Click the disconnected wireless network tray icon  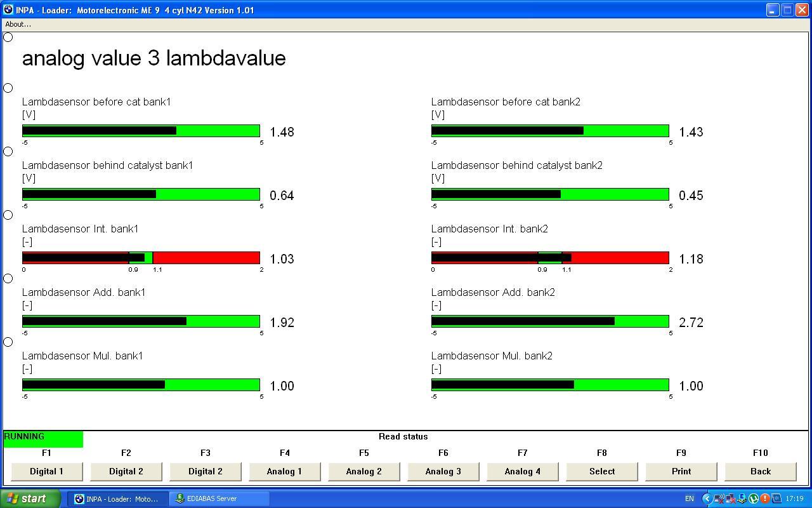tap(719, 498)
